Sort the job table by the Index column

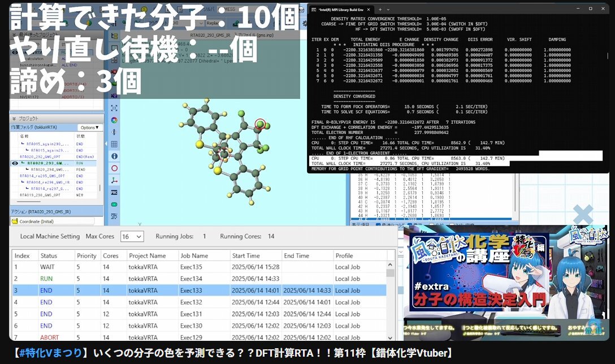24,255
